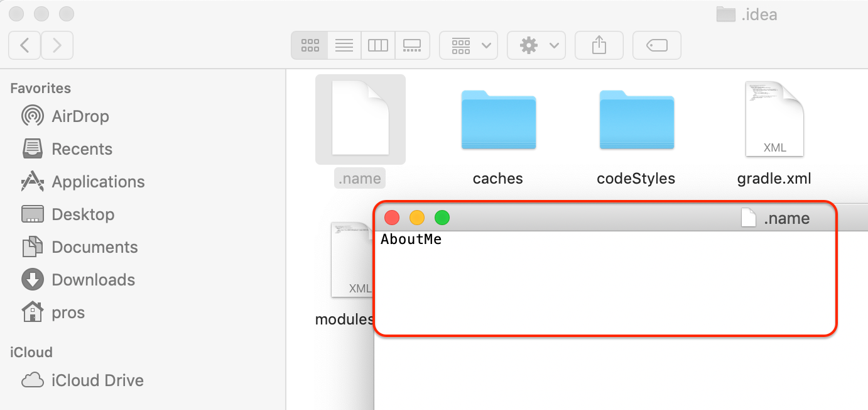Open the action gear menu
Image resolution: width=868 pixels, height=410 pixels.
click(x=536, y=45)
